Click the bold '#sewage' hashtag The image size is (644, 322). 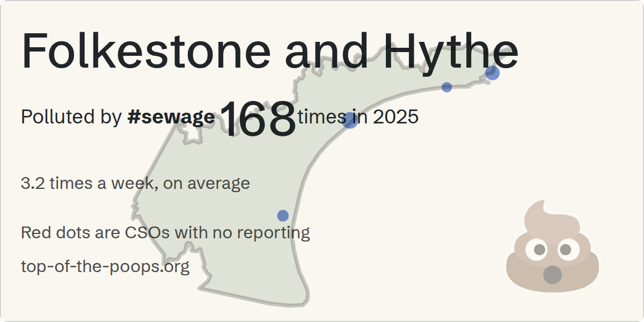(x=171, y=116)
